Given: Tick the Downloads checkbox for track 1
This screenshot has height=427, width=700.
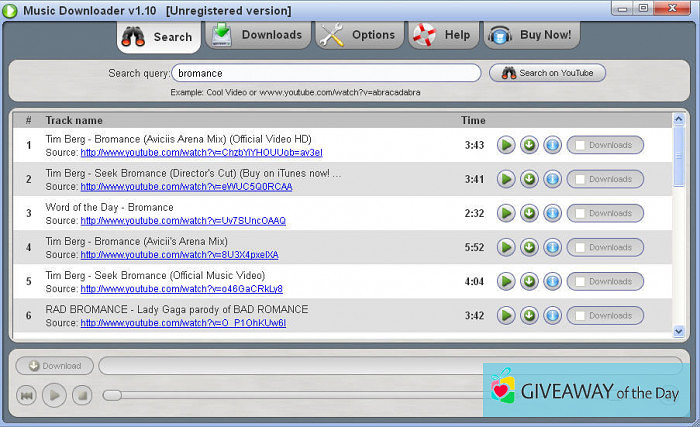Looking at the screenshot, I should click(579, 145).
